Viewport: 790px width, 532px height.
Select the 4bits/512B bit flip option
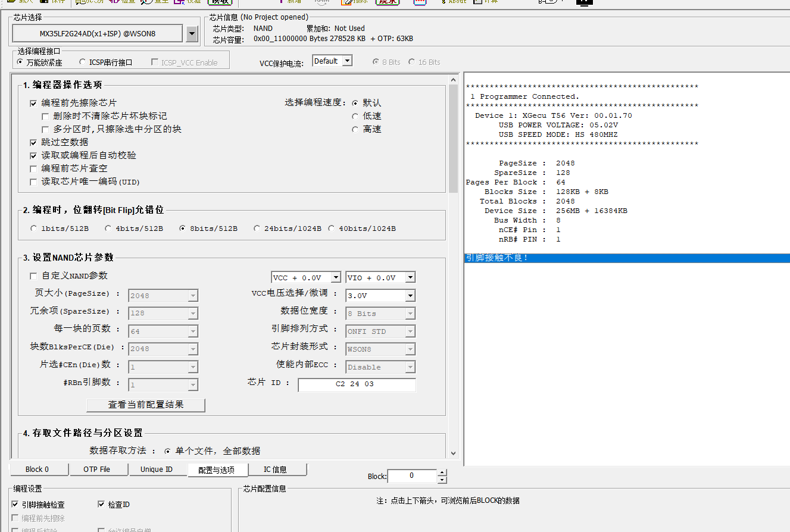click(108, 229)
